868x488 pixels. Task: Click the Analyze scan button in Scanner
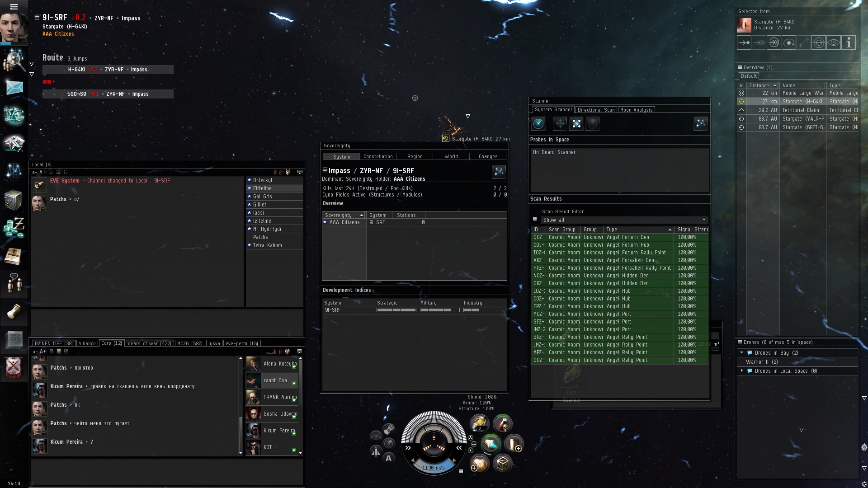(538, 123)
